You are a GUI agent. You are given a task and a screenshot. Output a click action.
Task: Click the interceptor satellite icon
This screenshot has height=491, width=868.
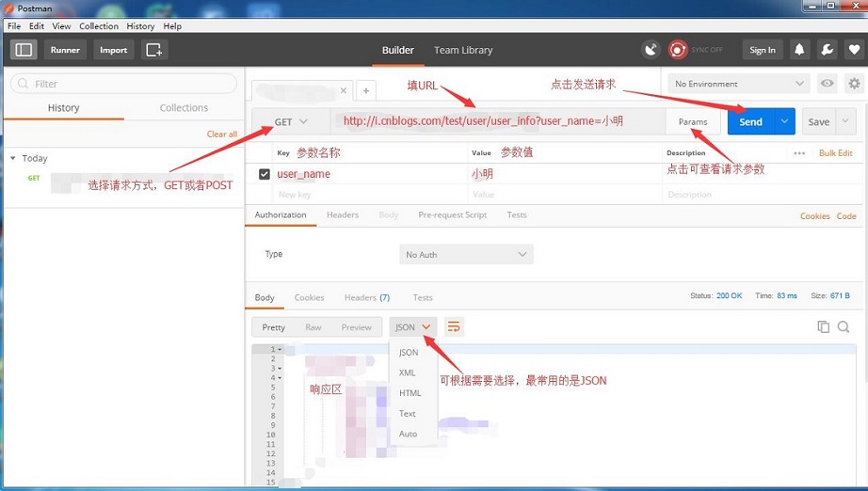click(x=651, y=50)
